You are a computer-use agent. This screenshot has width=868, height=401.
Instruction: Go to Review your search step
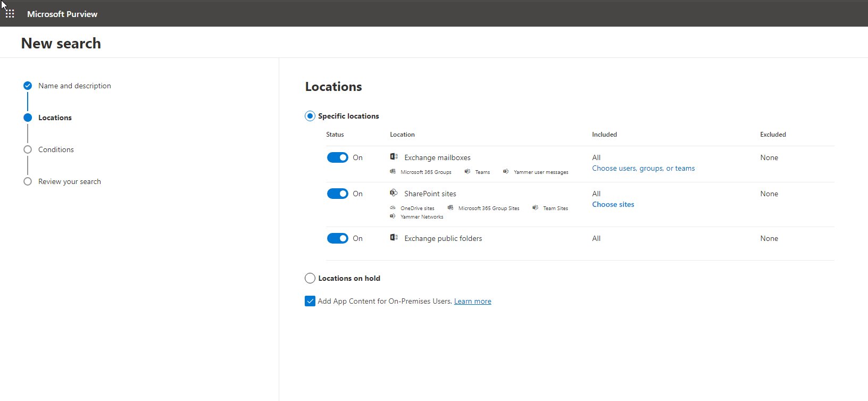(x=69, y=181)
